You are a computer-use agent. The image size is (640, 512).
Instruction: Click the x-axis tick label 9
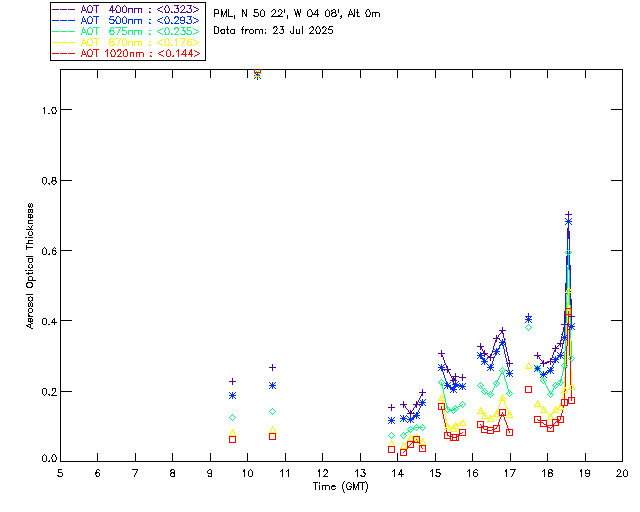[x=210, y=473]
